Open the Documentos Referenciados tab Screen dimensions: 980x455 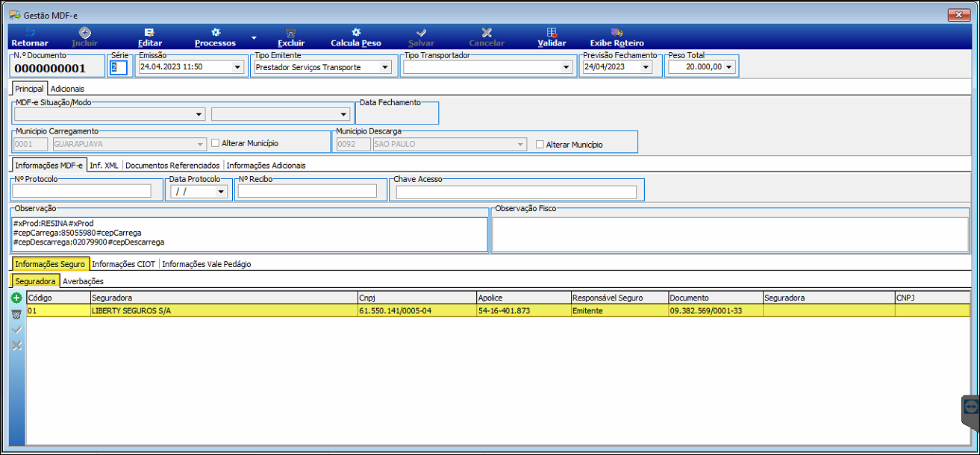(x=172, y=166)
